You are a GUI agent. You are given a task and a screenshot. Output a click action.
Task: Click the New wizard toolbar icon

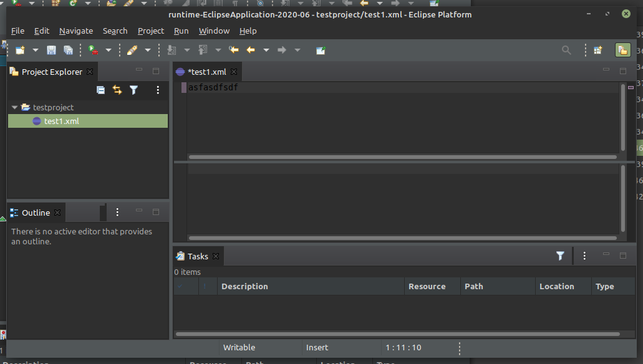(x=20, y=50)
